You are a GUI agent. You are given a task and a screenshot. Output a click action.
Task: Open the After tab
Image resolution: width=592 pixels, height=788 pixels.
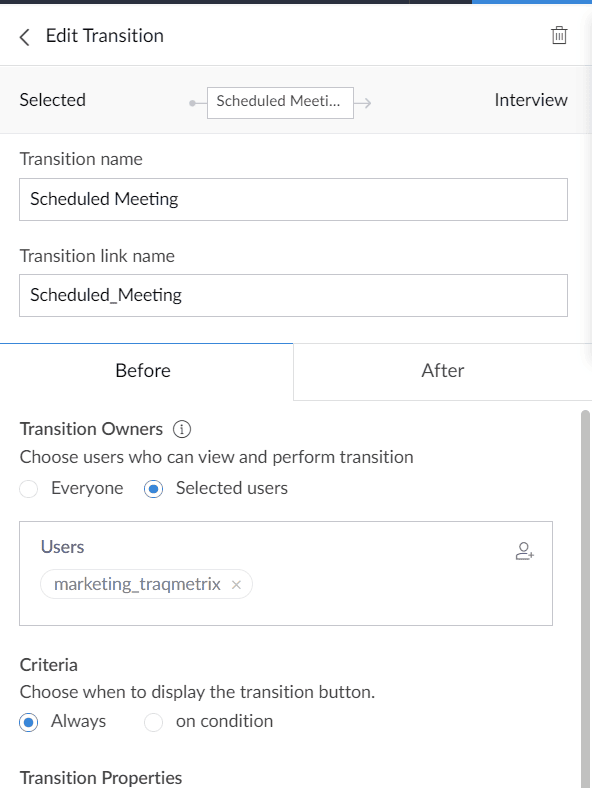click(442, 371)
